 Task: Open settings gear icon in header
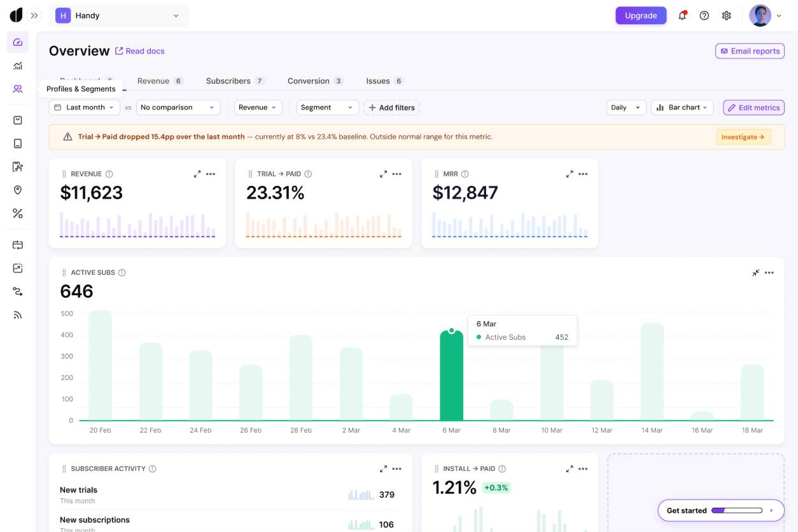tap(727, 16)
